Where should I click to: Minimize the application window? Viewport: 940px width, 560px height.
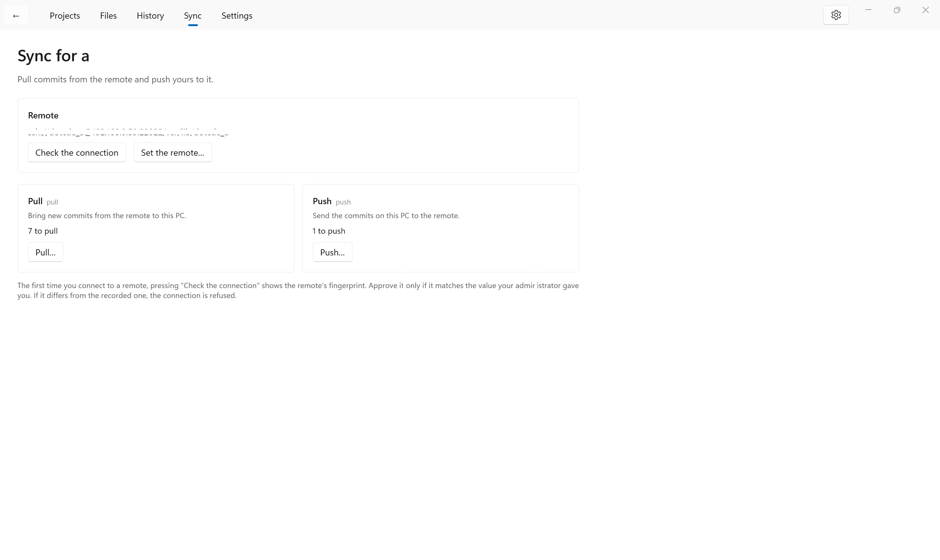click(868, 10)
